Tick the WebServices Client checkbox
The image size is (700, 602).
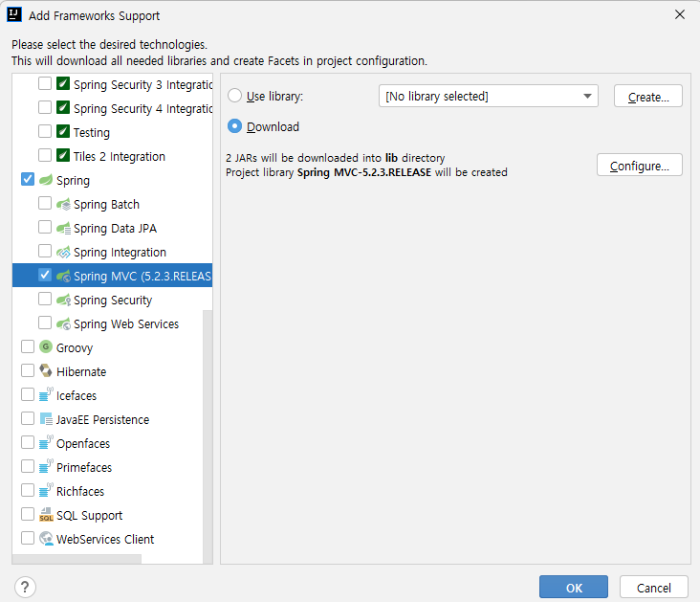coord(28,538)
